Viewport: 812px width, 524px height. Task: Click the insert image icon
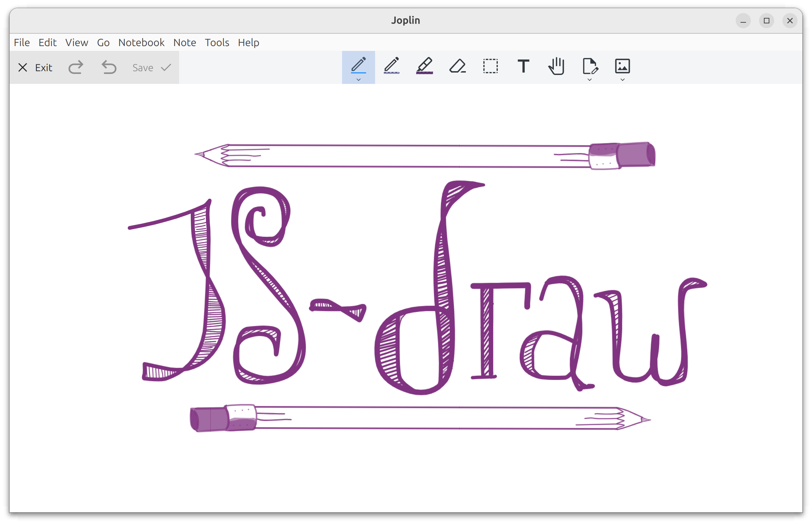point(622,66)
